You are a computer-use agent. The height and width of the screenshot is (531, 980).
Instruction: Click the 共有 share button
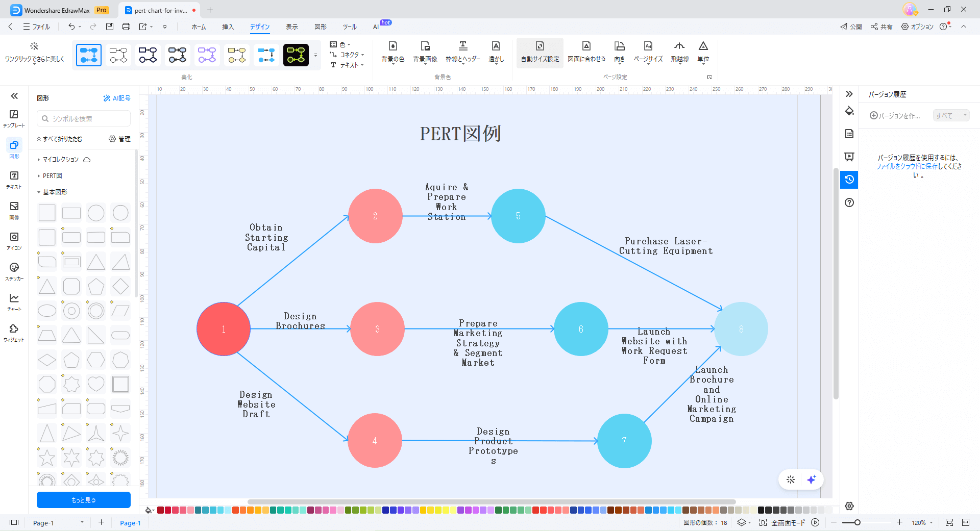[881, 27]
